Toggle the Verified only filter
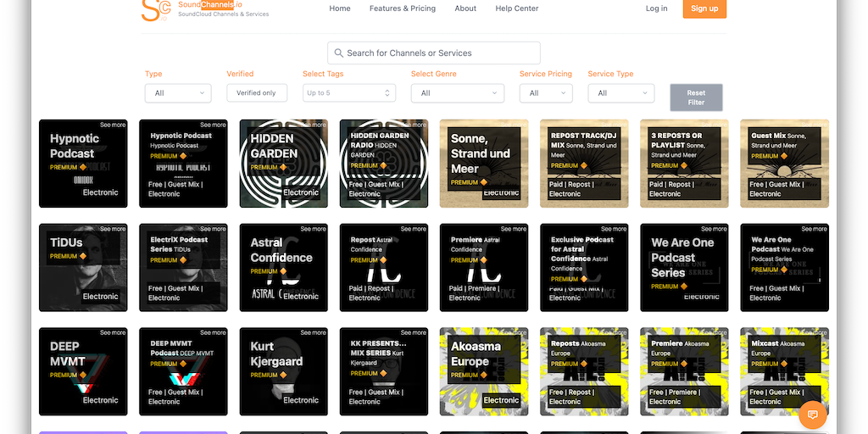The width and height of the screenshot is (868, 434). (257, 93)
